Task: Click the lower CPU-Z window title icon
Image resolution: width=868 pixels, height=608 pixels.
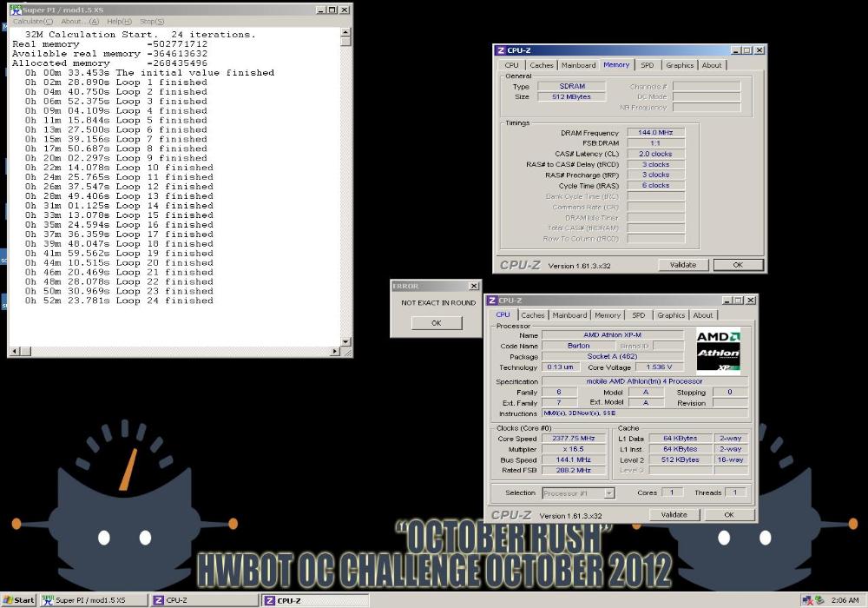Action: click(491, 301)
